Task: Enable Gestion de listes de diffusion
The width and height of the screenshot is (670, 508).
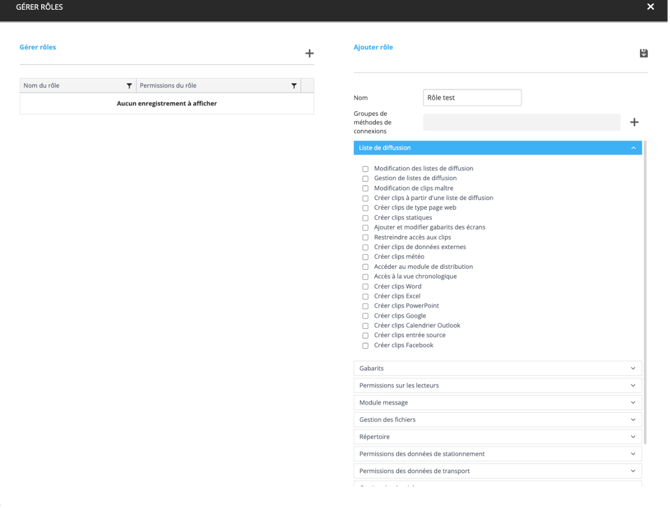Action: 365,179
